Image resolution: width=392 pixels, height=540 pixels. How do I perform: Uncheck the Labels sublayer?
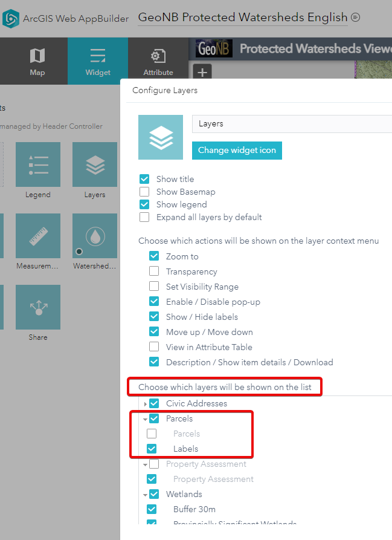click(x=152, y=449)
